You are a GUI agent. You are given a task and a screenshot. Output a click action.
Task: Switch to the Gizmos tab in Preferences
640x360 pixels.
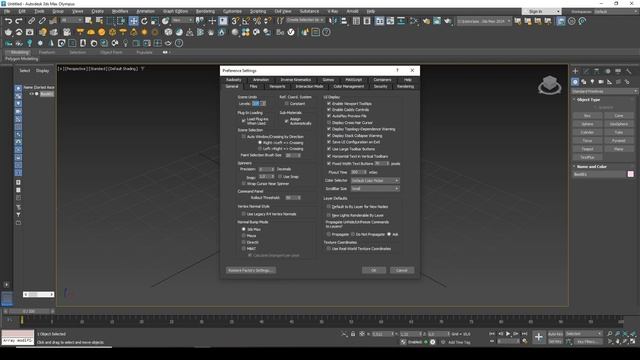click(328, 80)
